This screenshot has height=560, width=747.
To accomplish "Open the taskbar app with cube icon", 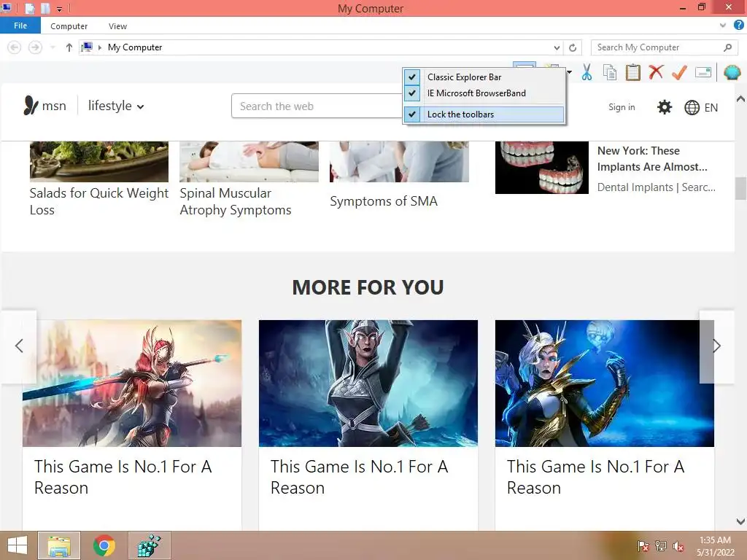I will tap(149, 545).
